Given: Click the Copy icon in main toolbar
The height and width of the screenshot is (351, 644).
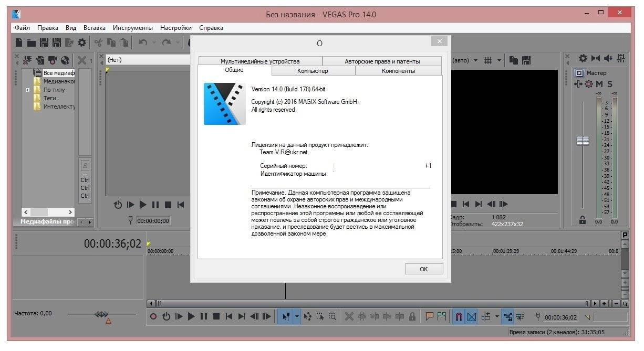Looking at the screenshot, I should (111, 42).
